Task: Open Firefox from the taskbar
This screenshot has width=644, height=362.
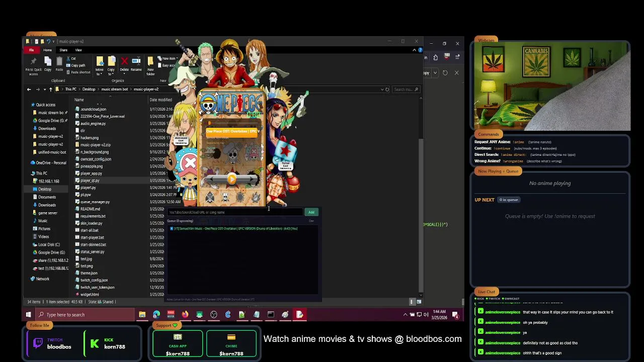Action: (x=185, y=315)
